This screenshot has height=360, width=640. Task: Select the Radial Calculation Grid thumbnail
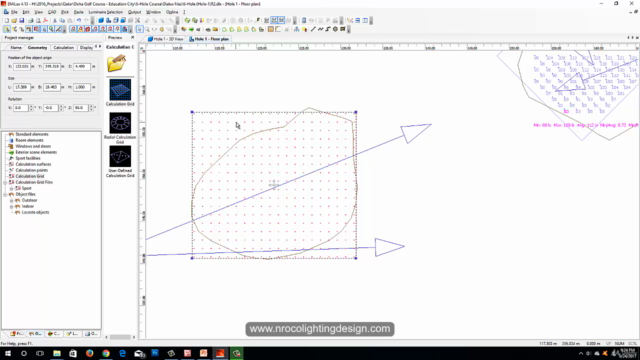(x=120, y=123)
